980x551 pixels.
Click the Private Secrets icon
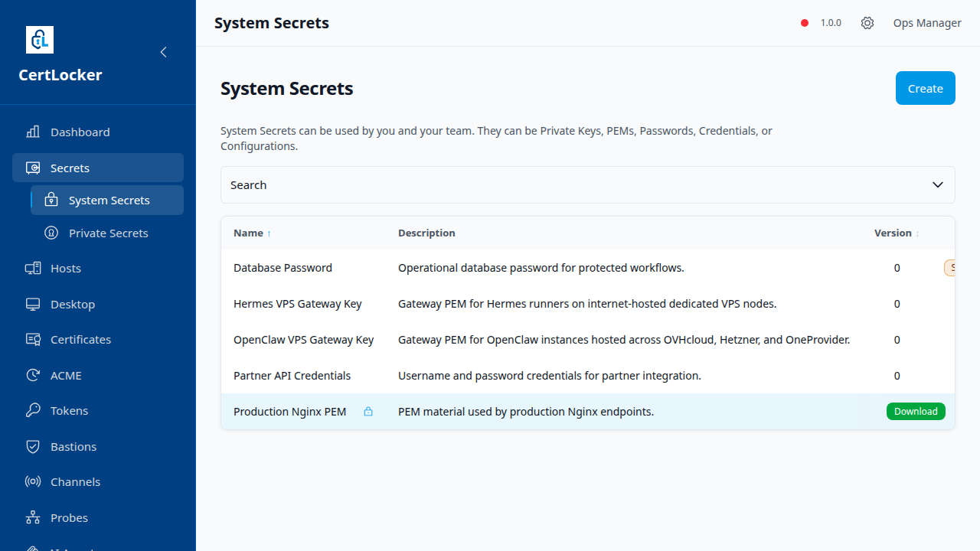point(51,233)
